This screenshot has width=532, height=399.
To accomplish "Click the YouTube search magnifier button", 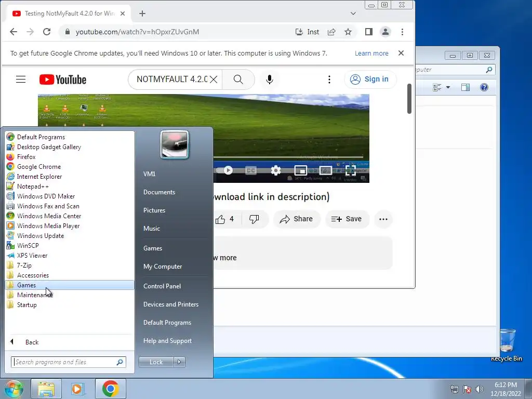I will tap(238, 79).
